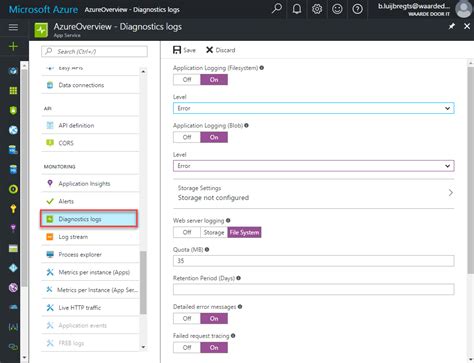Open Metrics per Instance (App Ser... item
The height and width of the screenshot is (363, 474).
pos(90,290)
